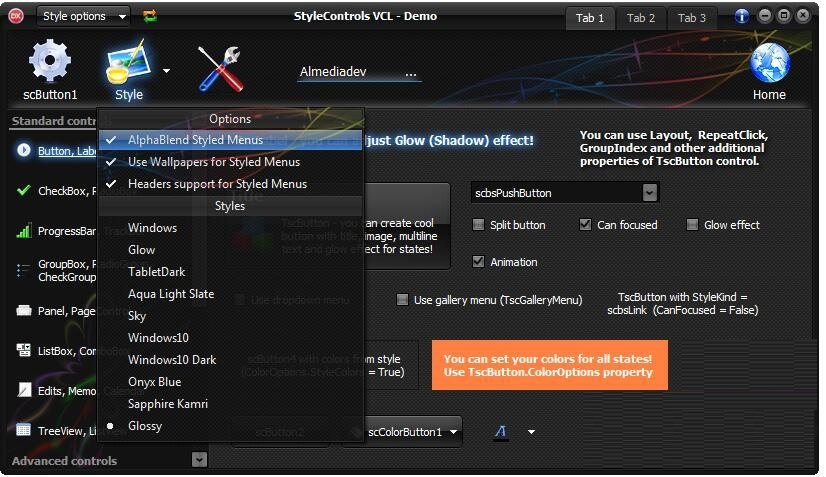Check Use gallery menu (TscGalleryMenu)

402,300
